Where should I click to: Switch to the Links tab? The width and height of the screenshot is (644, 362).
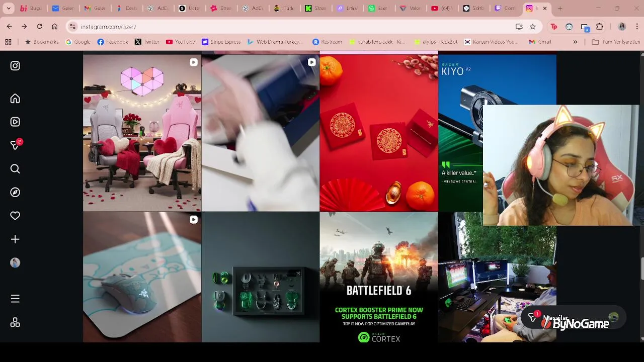[346, 9]
